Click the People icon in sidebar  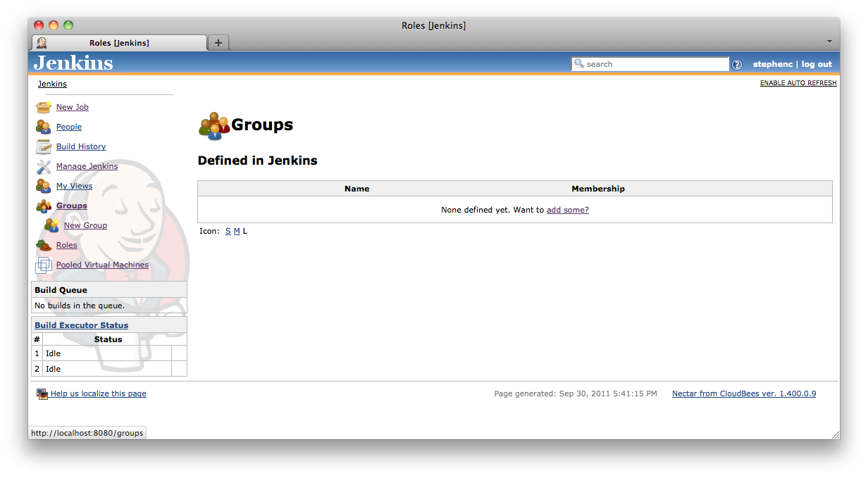coord(44,127)
